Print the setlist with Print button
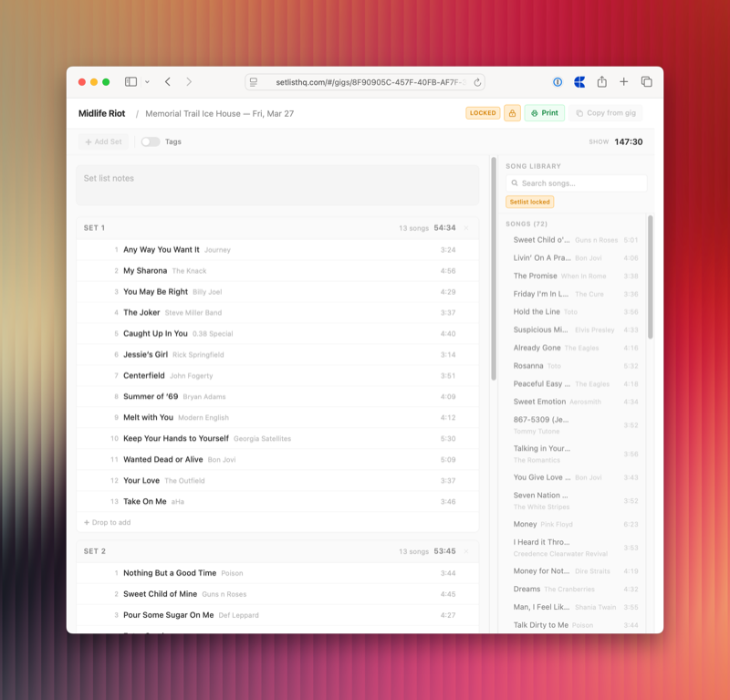Screen dimensions: 730x700 click(x=544, y=113)
